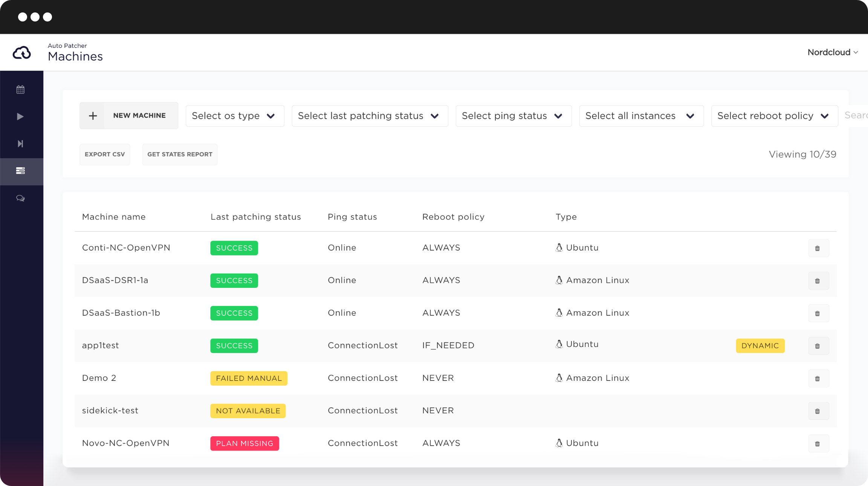
Task: Click the Ubuntu OS icon for Conti-NC-OpenVPN
Action: [x=559, y=248]
